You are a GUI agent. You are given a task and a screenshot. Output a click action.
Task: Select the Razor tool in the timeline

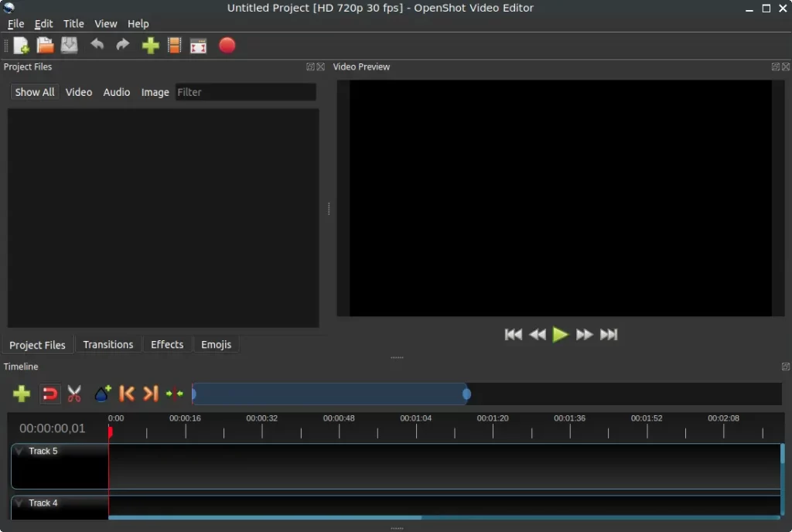pos(74,394)
